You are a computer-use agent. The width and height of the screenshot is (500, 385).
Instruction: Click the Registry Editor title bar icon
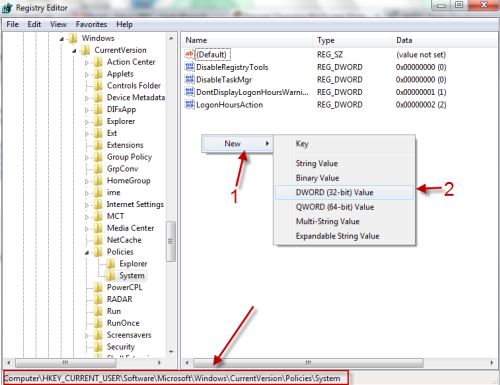pos(7,8)
